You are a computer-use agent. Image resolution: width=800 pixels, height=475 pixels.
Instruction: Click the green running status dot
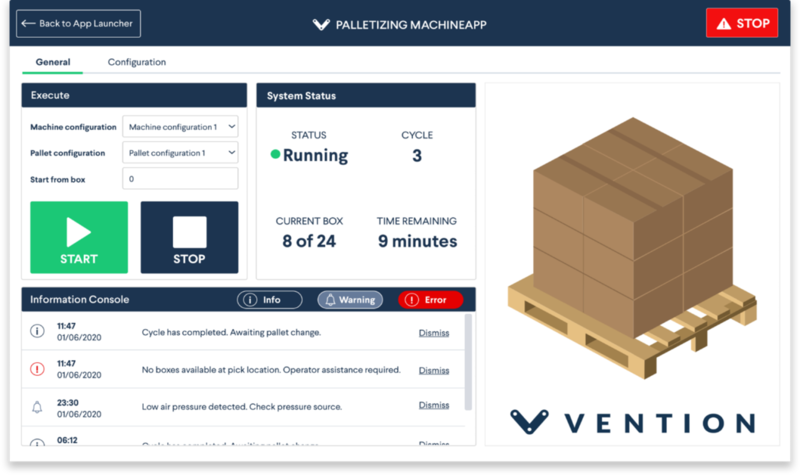(x=275, y=154)
